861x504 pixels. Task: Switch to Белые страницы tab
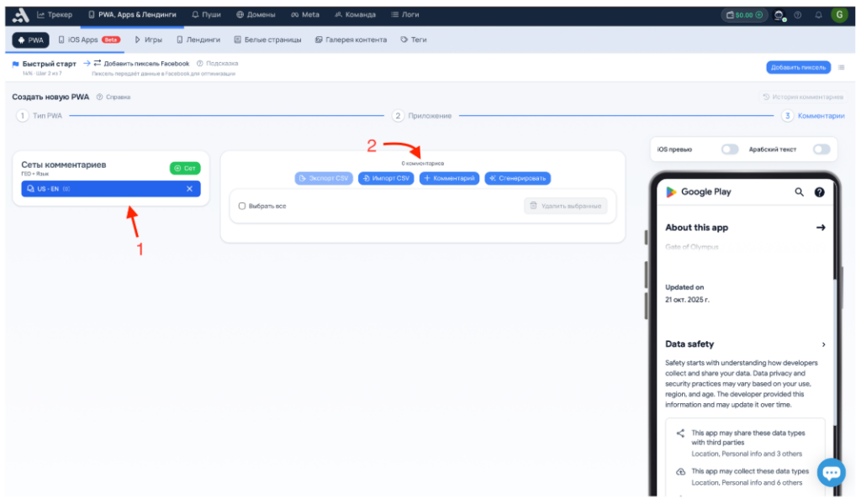point(267,39)
